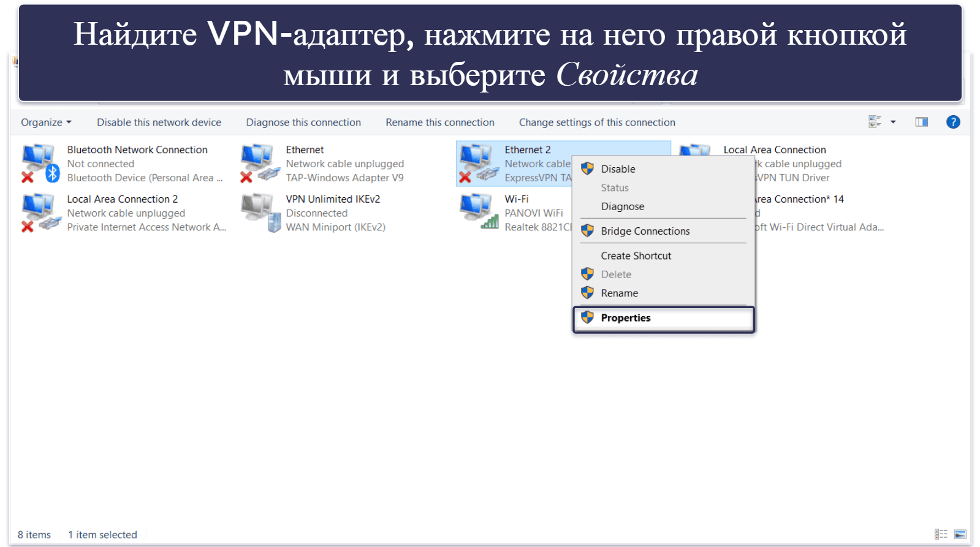Select the Local Area Connection 2 icon
This screenshot has height=547, width=980.
coord(40,213)
